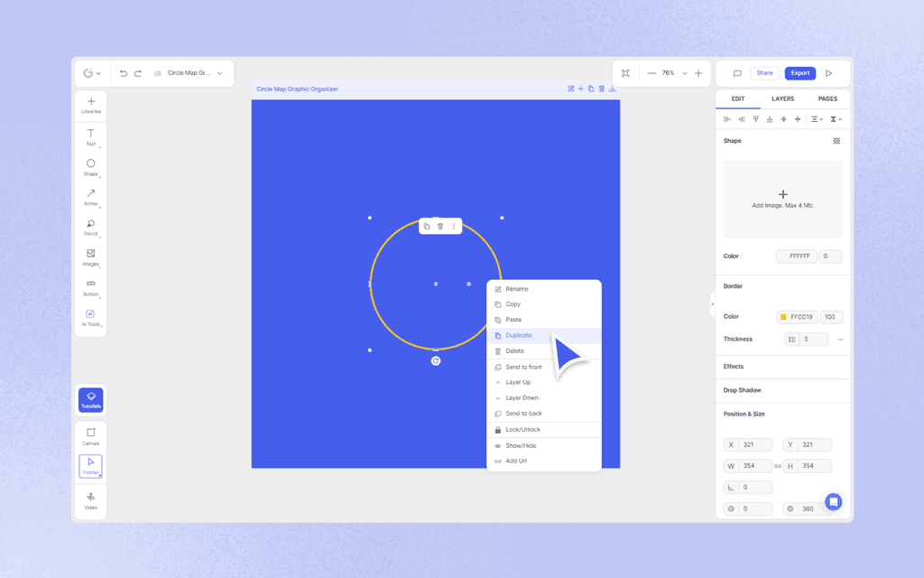The height and width of the screenshot is (578, 924).
Task: Switch to the Layers tab
Action: 783,98
